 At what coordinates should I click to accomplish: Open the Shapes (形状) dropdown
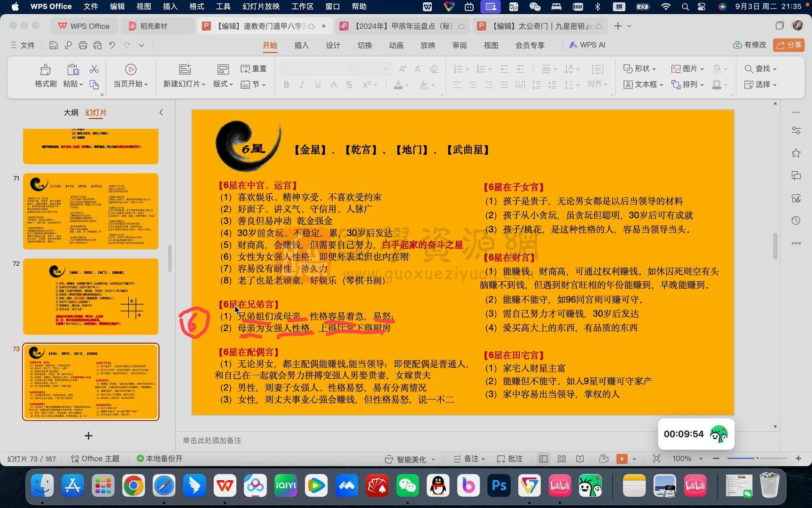[640, 69]
